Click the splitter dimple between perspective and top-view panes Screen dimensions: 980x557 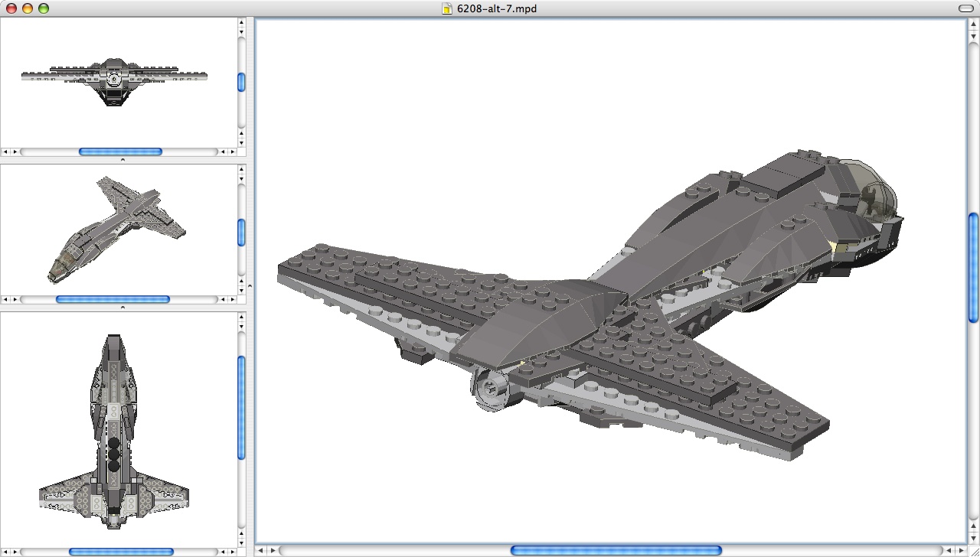123,305
